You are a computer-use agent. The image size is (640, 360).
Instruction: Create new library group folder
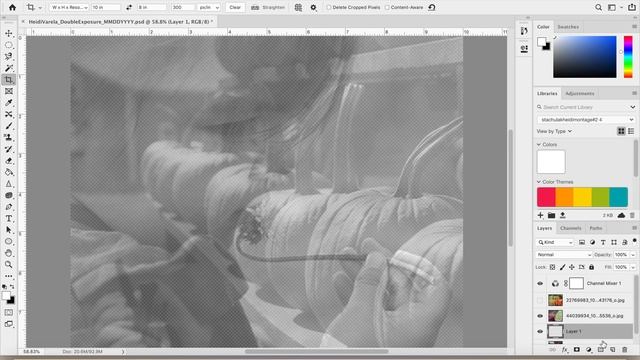coord(551,215)
